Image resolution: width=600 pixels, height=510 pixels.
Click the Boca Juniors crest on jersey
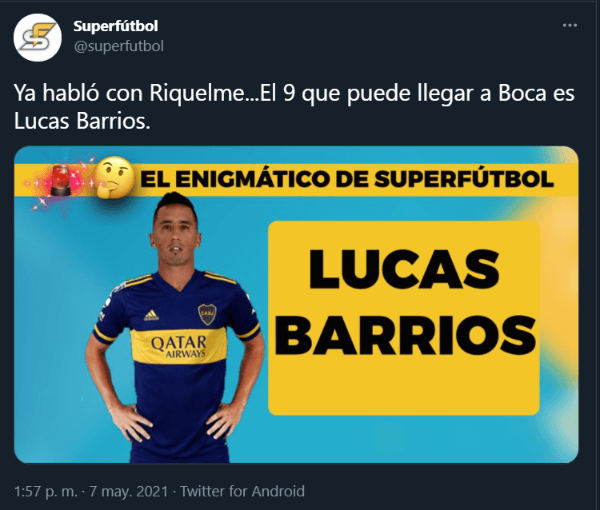pyautogui.click(x=207, y=314)
